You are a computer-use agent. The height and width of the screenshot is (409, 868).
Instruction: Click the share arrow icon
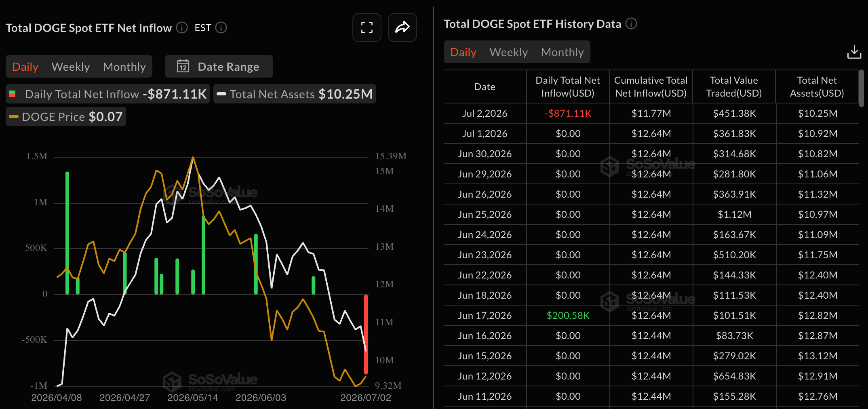[x=402, y=27]
